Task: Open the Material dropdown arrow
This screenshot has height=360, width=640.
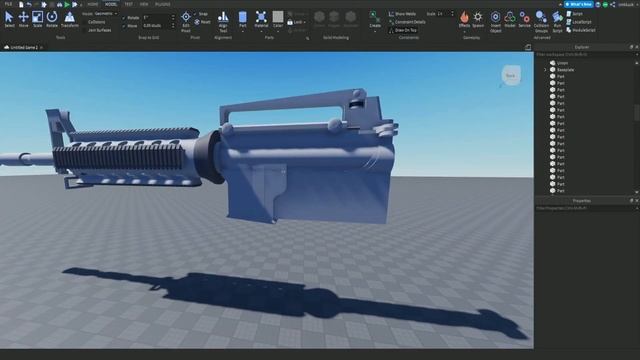Action: [x=261, y=31]
